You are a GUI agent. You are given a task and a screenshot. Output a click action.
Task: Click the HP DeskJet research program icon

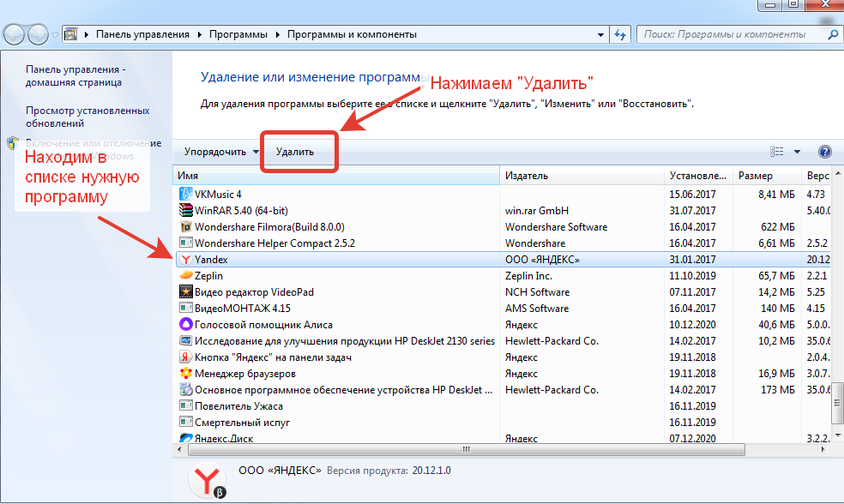[186, 341]
